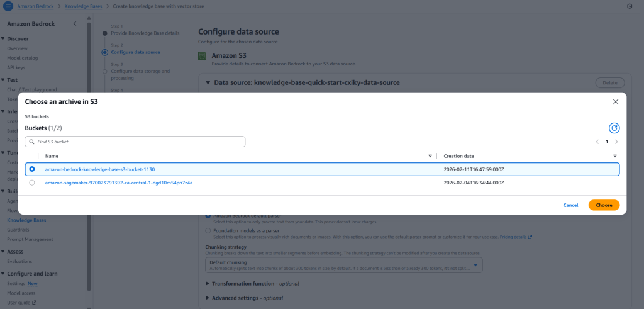Screen dimensions: 644x309
Task: Select amazon-bedrock-knowledge-base-s3-bucket-1130 radio button
Action: coord(32,169)
